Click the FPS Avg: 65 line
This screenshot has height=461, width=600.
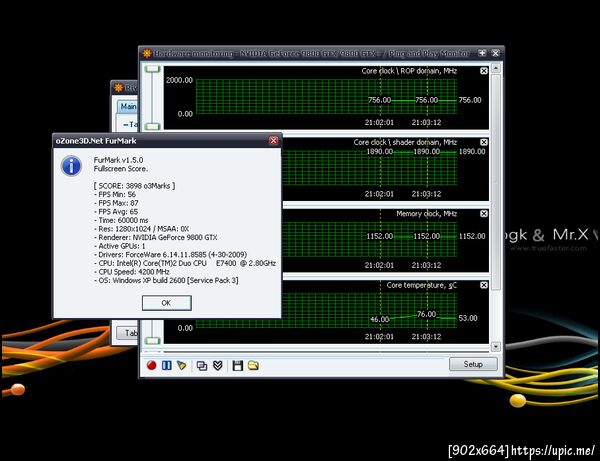[x=116, y=212]
